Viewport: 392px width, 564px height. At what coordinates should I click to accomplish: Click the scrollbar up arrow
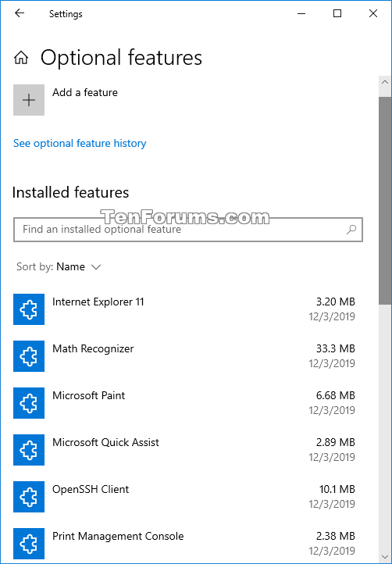(x=385, y=82)
